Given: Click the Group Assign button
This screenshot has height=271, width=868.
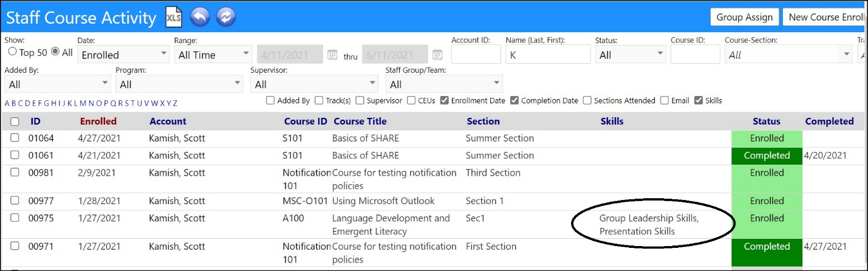Looking at the screenshot, I should point(744,17).
